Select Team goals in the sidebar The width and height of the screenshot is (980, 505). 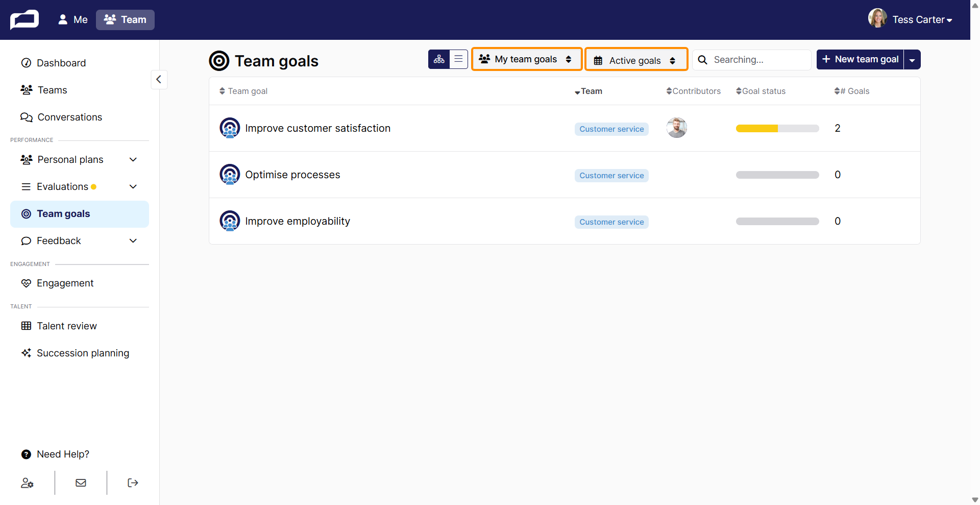80,213
